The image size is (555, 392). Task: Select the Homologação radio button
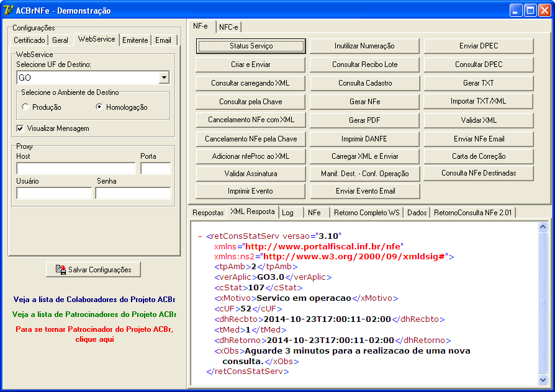tap(99, 107)
